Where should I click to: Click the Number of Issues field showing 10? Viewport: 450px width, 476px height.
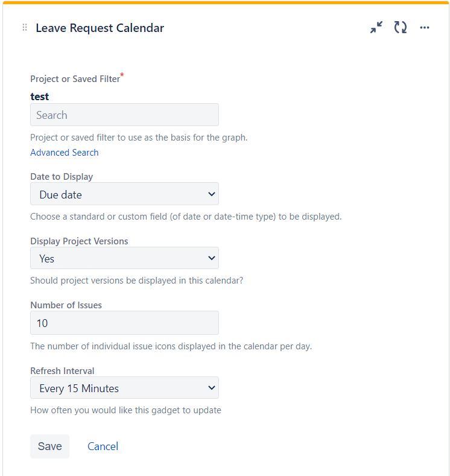(124, 323)
